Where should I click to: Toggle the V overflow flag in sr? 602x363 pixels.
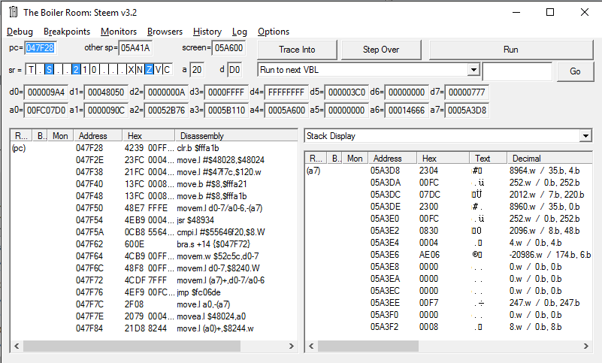point(158,70)
